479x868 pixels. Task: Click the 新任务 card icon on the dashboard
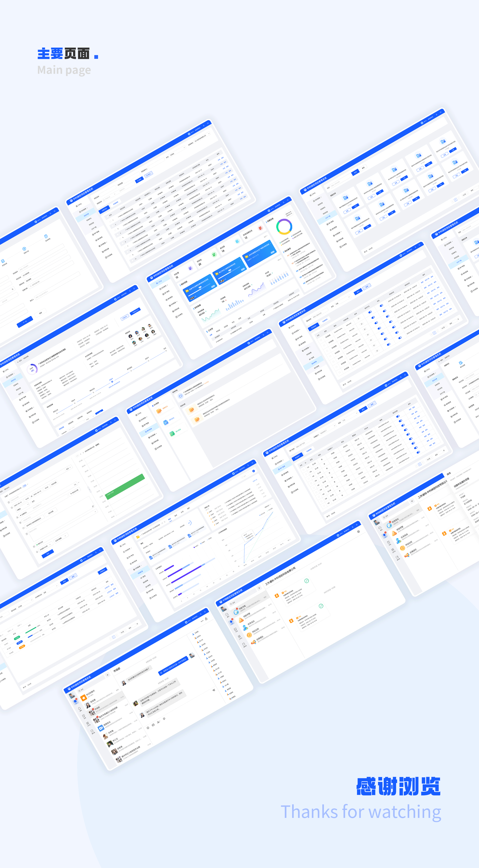[x=238, y=242]
